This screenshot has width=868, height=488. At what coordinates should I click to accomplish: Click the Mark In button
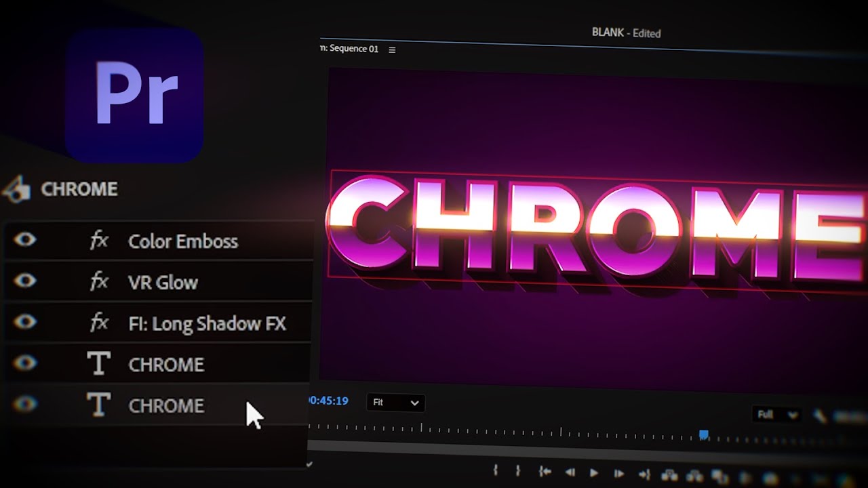click(x=496, y=470)
